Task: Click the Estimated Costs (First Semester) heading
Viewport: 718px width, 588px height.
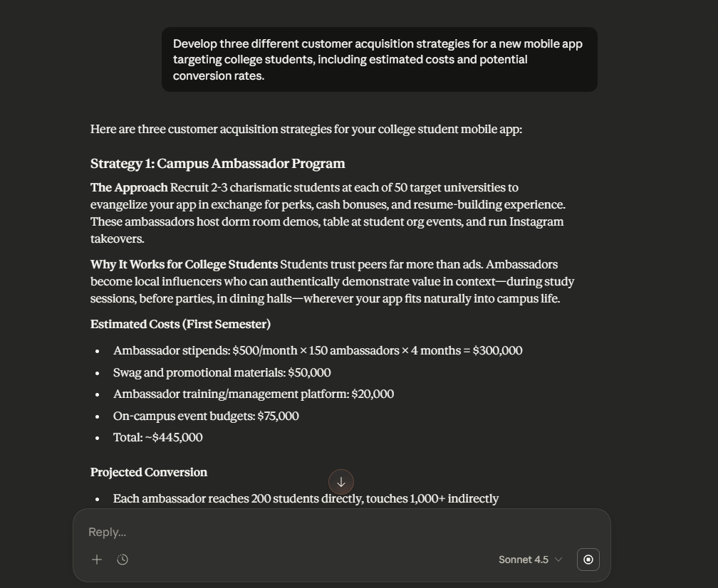Action: [x=180, y=324]
